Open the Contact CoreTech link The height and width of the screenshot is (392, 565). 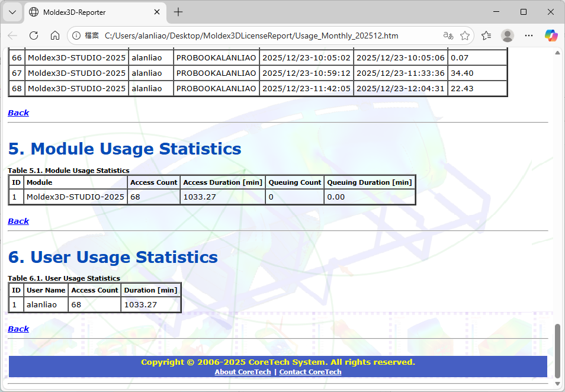click(310, 372)
